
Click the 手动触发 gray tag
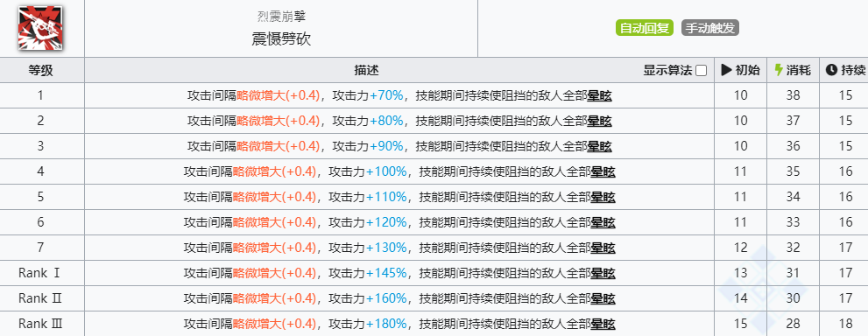[711, 28]
